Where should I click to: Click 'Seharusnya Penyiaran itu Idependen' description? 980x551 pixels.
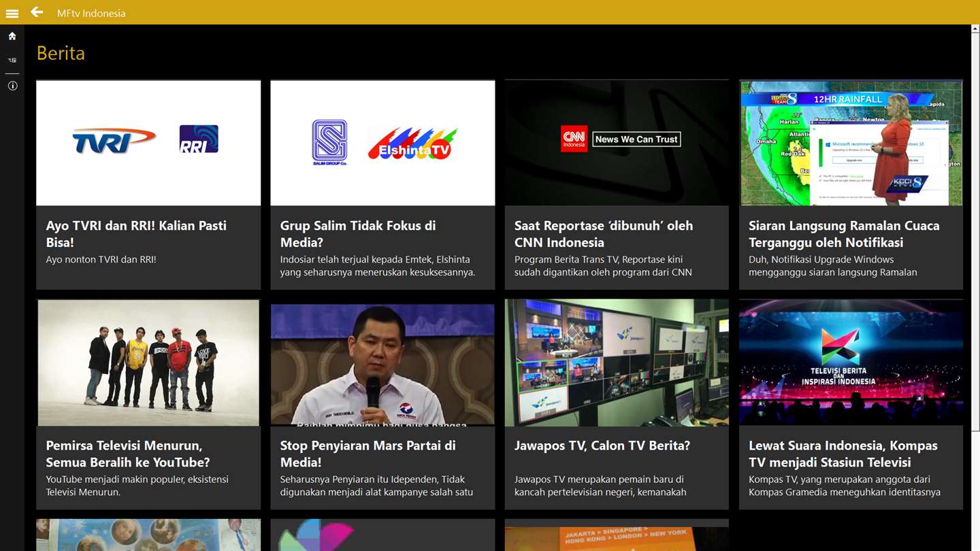pyautogui.click(x=376, y=486)
